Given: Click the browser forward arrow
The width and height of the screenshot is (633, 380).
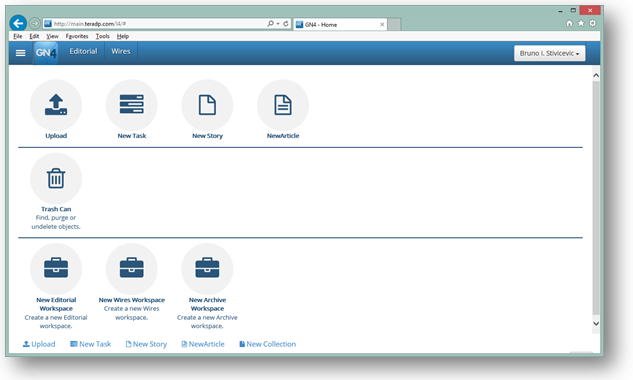Looking at the screenshot, I should (35, 23).
